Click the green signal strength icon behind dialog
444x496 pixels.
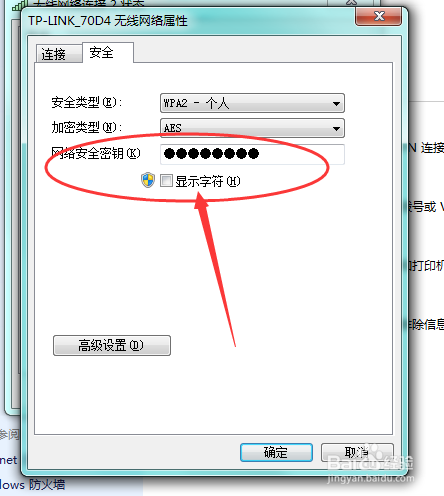[19, 5]
